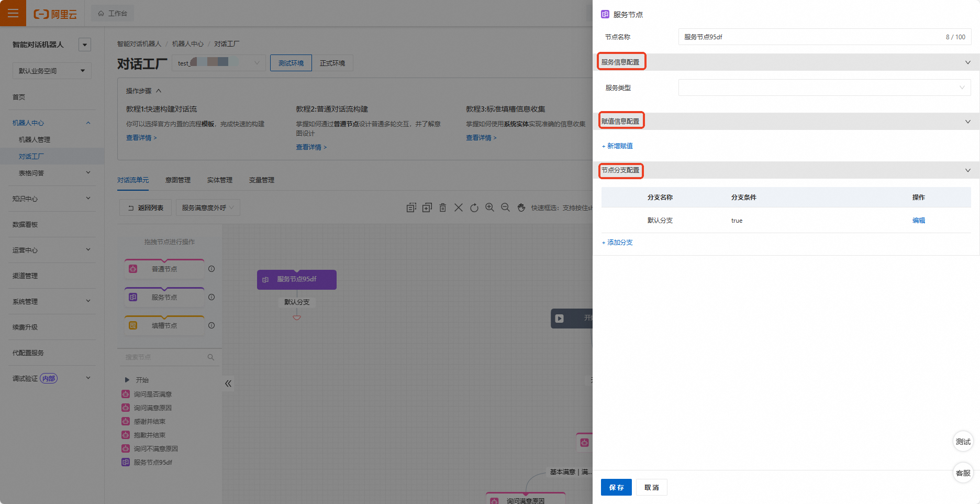
Task: Collapse the 赋值信息配置 section chevron
Action: (x=968, y=122)
